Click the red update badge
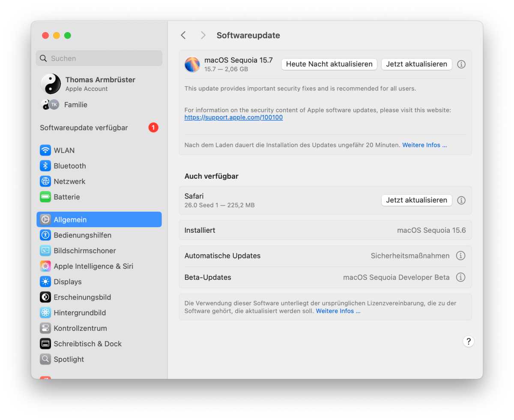The height and width of the screenshot is (420, 514). pyautogui.click(x=153, y=128)
